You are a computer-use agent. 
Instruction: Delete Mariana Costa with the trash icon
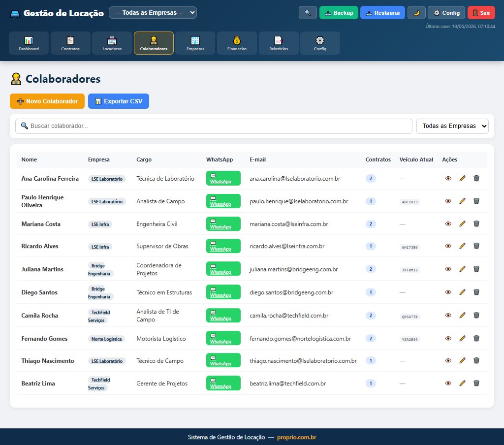tap(476, 224)
